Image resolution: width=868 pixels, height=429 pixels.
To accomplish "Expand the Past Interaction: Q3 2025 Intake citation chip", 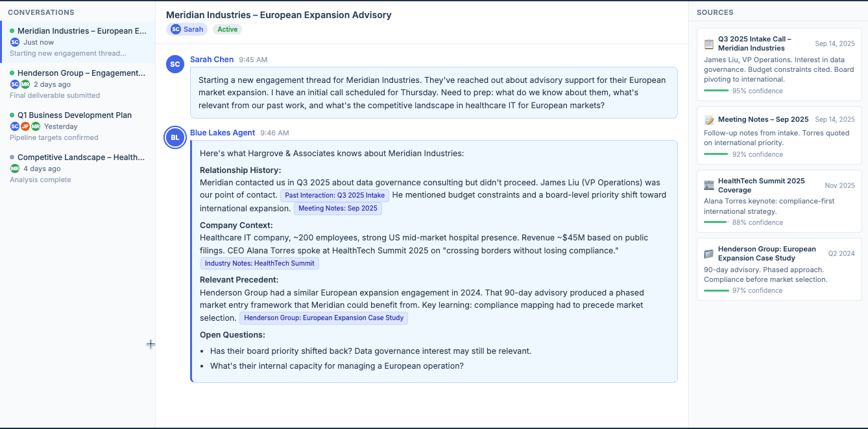I will [x=335, y=195].
